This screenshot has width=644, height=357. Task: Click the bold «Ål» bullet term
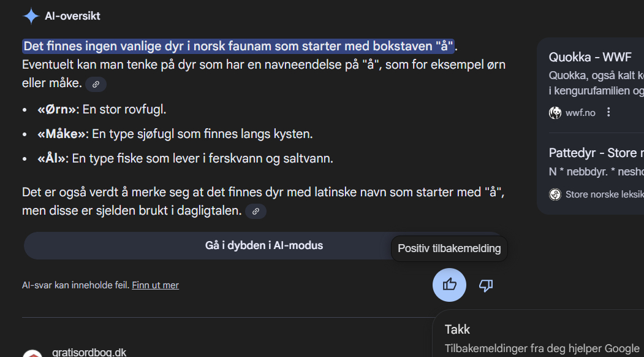[51, 159]
